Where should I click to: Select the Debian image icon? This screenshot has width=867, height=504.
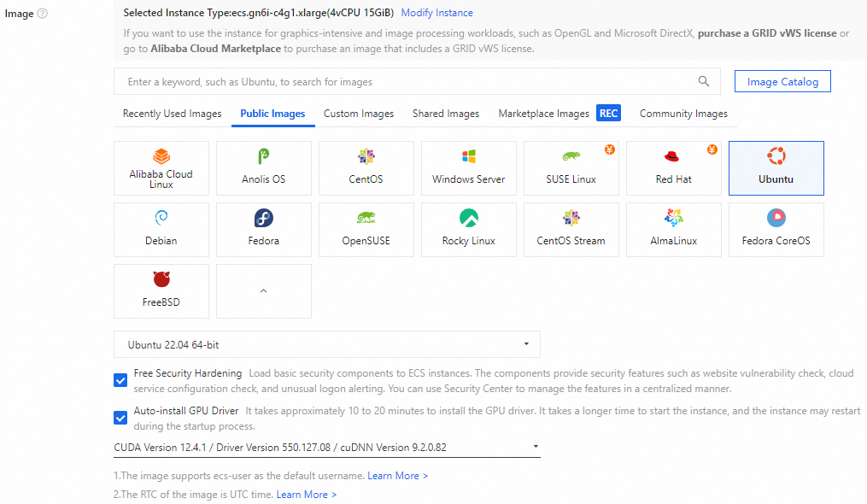(161, 218)
